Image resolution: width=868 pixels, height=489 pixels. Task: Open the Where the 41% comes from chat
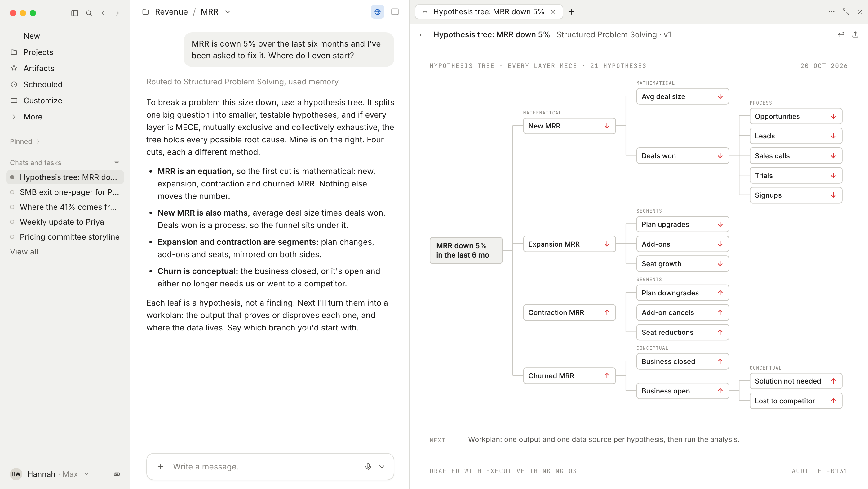65,207
